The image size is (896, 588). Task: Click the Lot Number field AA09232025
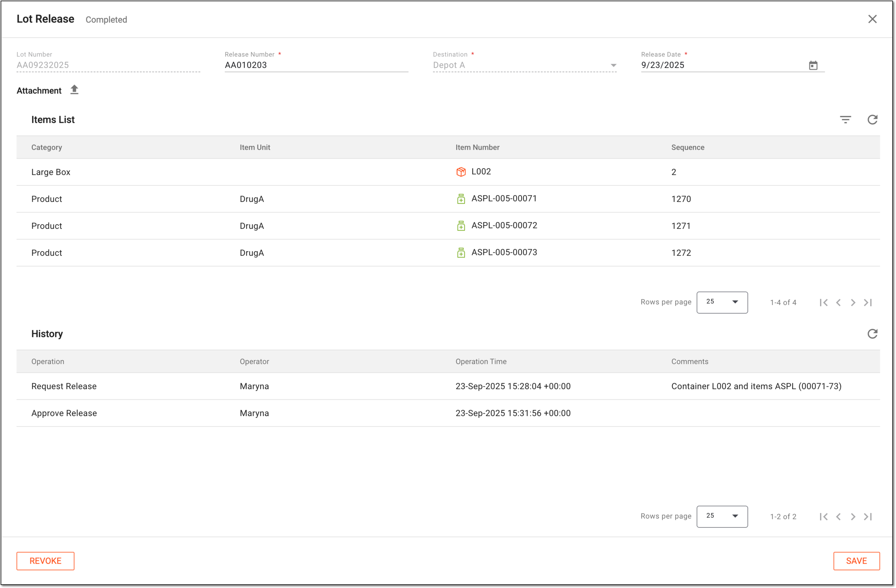click(x=108, y=65)
